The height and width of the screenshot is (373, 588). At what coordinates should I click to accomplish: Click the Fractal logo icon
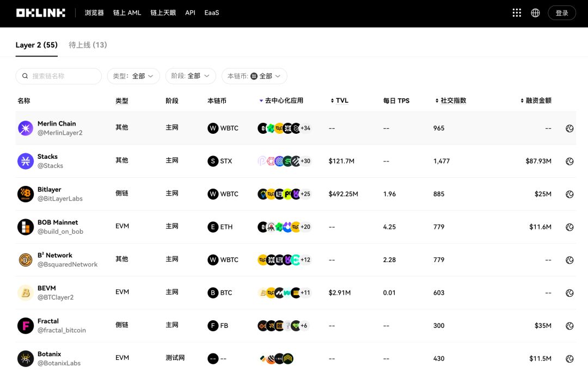(x=26, y=326)
